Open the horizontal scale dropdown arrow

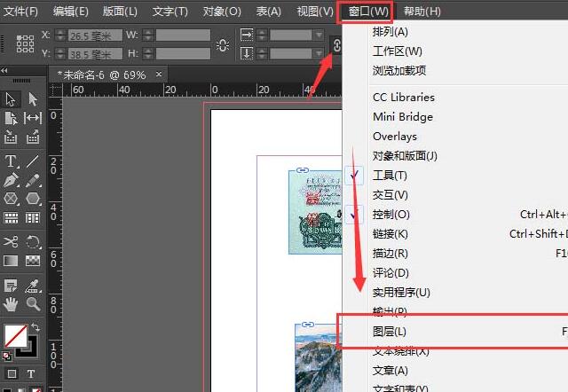[x=319, y=35]
